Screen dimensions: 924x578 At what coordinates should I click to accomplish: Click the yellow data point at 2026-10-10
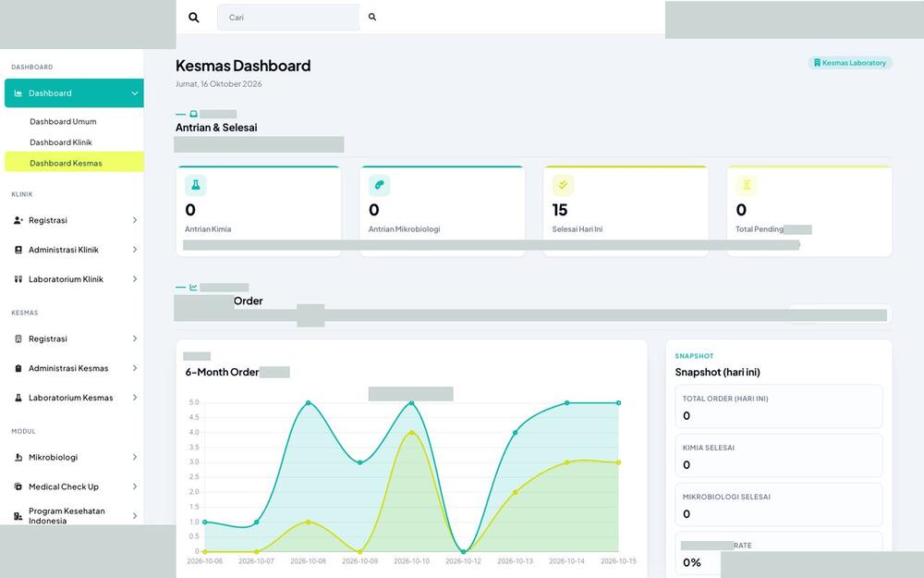tap(411, 433)
